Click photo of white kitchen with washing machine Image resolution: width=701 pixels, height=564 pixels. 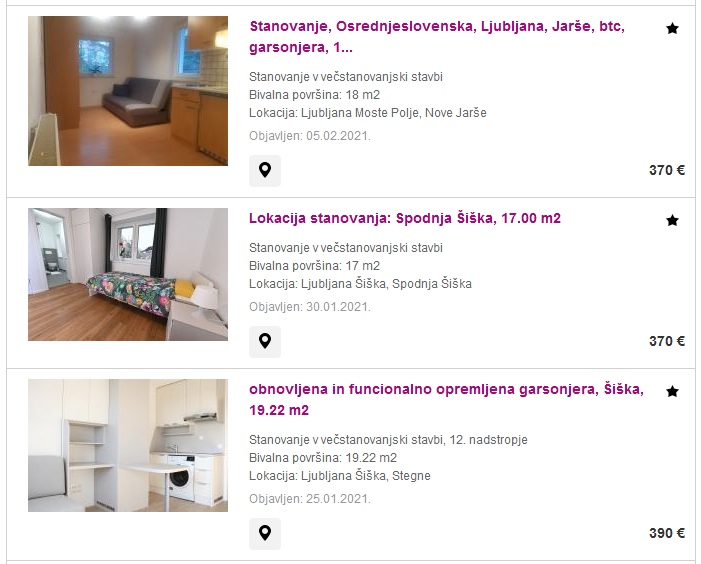point(128,445)
